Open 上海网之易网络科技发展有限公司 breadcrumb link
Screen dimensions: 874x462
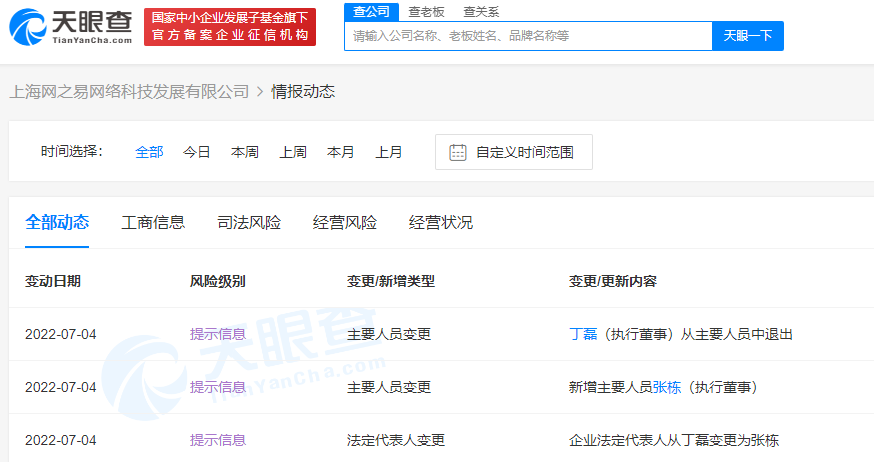pos(129,91)
